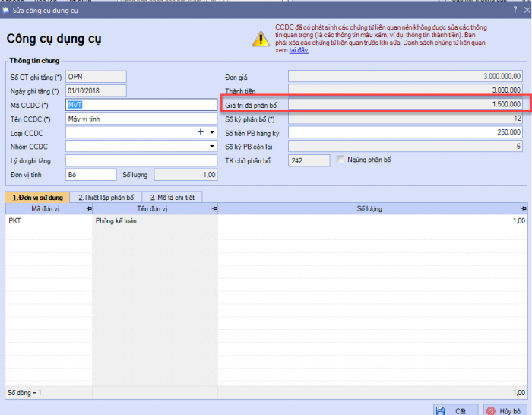This screenshot has height=415, width=532.
Task: Click the app icon in the title bar
Action: [7, 10]
